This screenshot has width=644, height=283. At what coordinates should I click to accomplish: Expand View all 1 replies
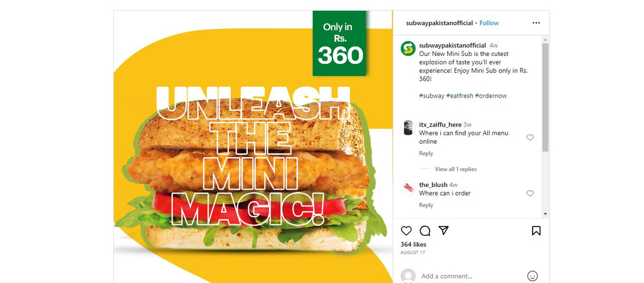pyautogui.click(x=455, y=169)
